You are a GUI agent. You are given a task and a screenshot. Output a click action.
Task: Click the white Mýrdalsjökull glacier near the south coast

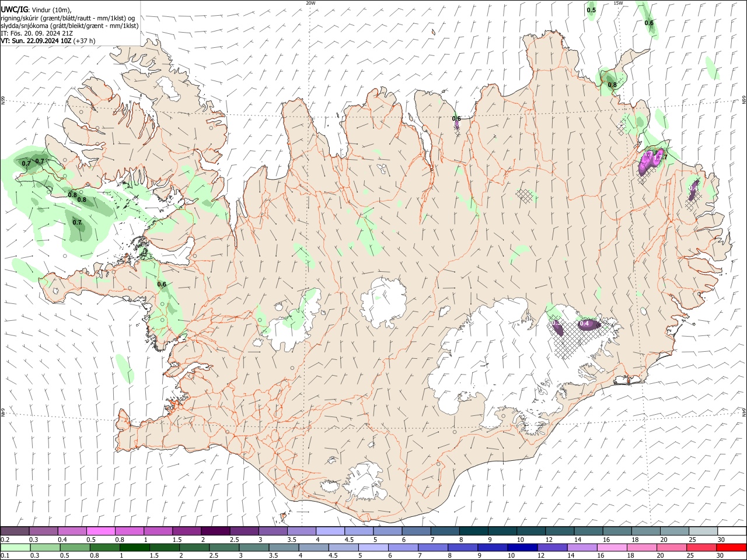tap(366, 481)
